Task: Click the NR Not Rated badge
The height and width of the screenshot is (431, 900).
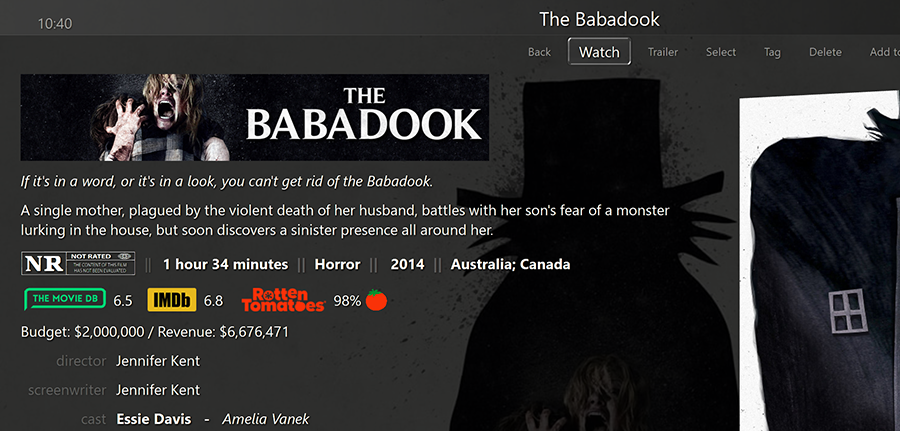Action: (x=78, y=263)
